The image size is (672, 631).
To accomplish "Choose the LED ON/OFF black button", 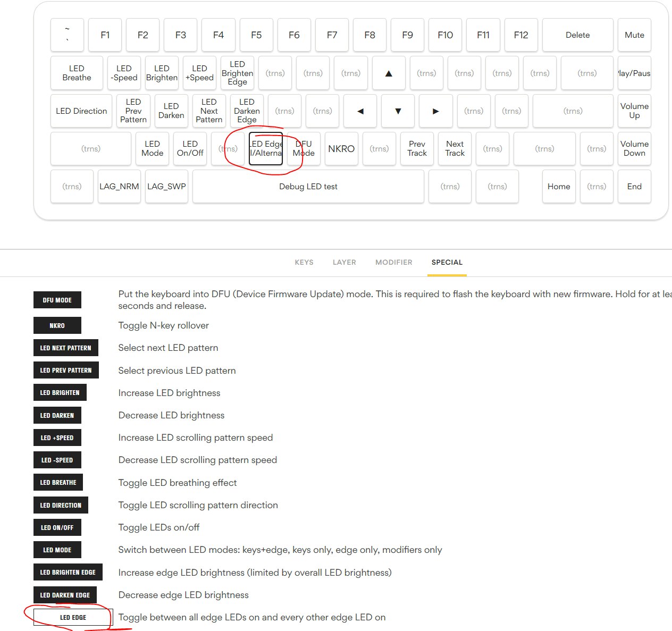I will pos(57,527).
